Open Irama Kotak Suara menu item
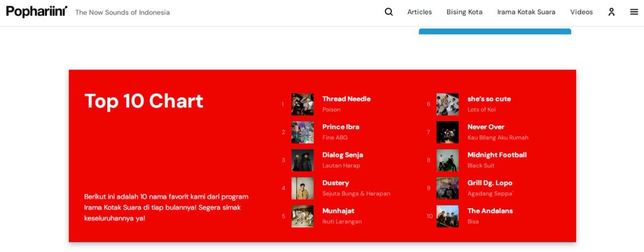This screenshot has height=252, width=644. click(x=526, y=12)
